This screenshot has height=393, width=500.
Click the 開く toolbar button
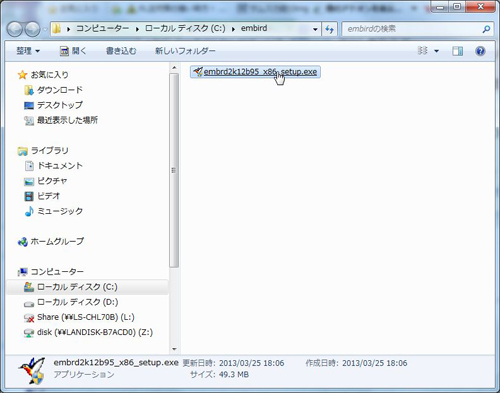73,51
